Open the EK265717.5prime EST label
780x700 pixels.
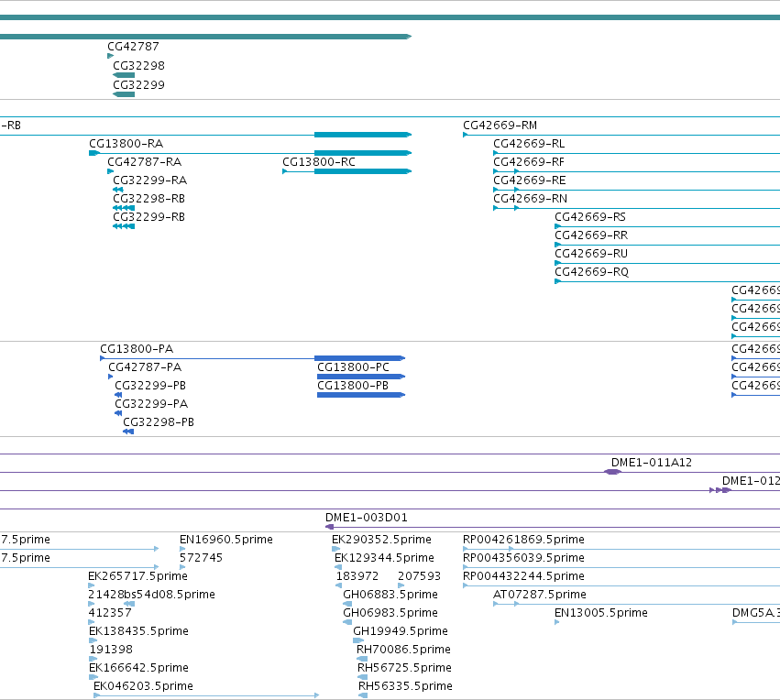pyautogui.click(x=137, y=576)
